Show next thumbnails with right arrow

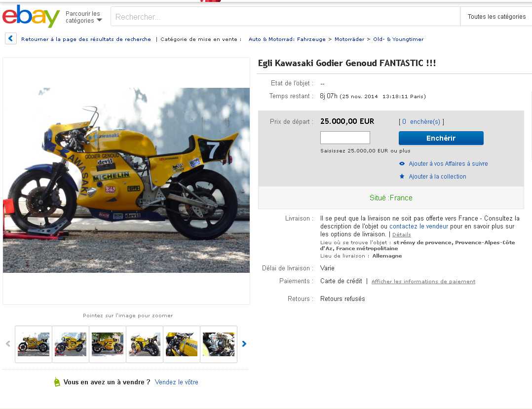[x=244, y=344]
